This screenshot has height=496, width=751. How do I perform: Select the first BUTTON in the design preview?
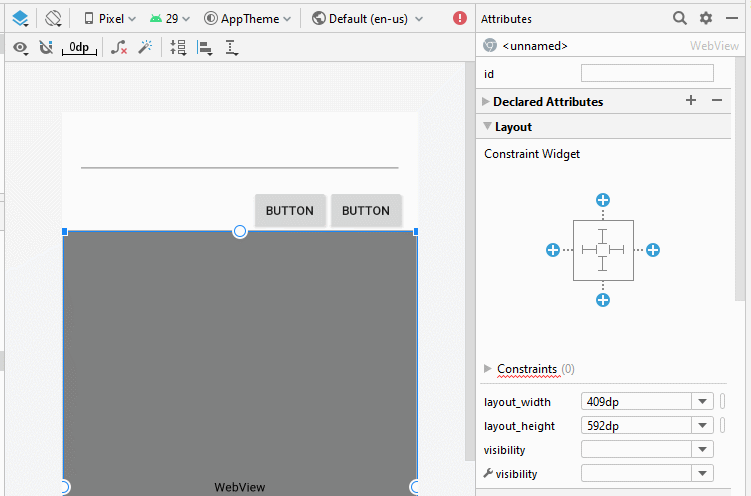tap(290, 210)
